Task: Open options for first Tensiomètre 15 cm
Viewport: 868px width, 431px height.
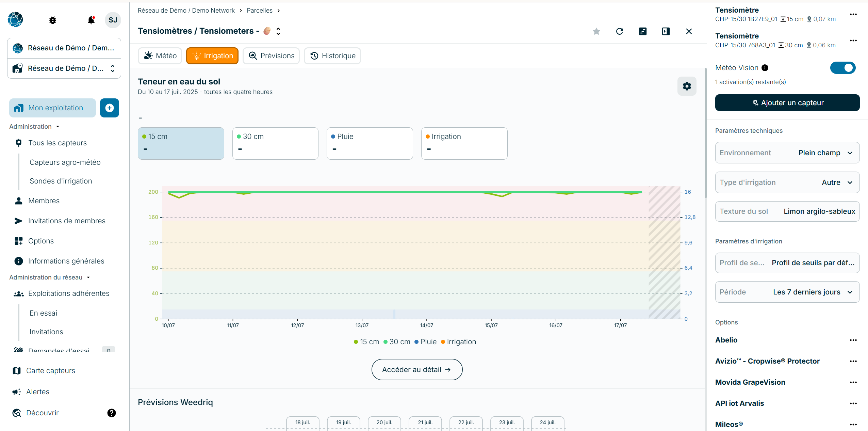Action: click(x=853, y=14)
